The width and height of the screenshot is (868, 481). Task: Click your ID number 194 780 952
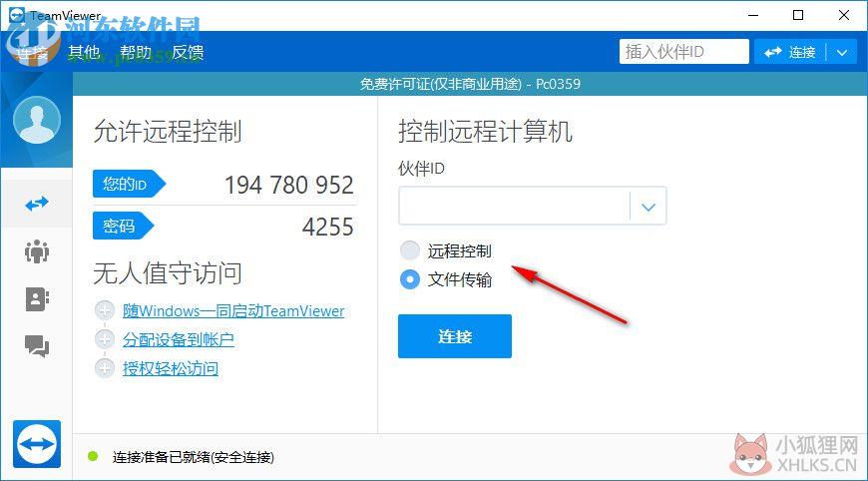coord(289,185)
